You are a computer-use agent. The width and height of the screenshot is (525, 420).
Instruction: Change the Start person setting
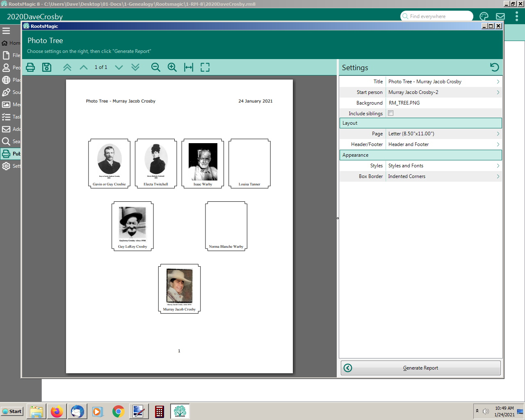420,92
